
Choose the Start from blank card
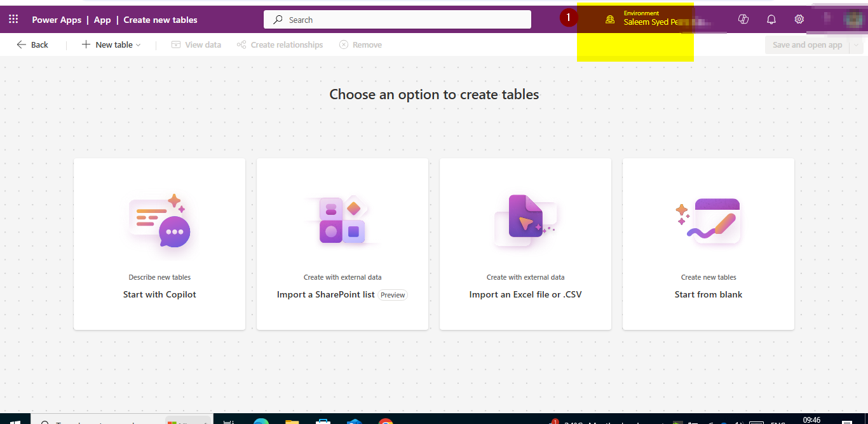point(709,244)
